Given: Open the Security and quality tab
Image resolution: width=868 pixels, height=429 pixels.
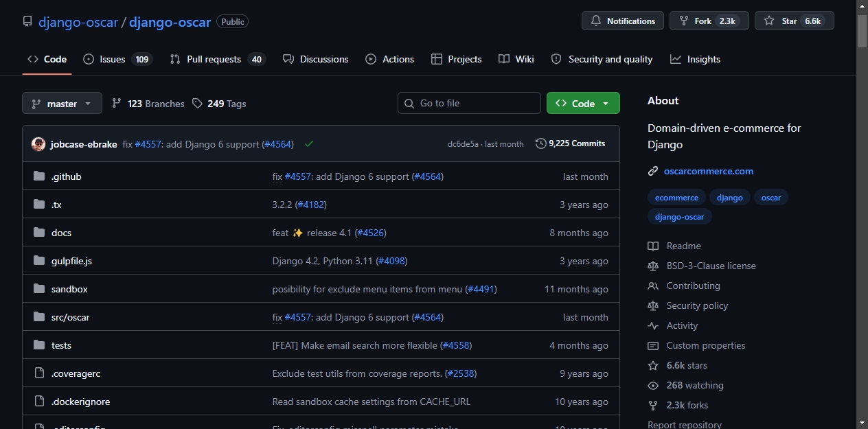Looking at the screenshot, I should click(x=602, y=59).
